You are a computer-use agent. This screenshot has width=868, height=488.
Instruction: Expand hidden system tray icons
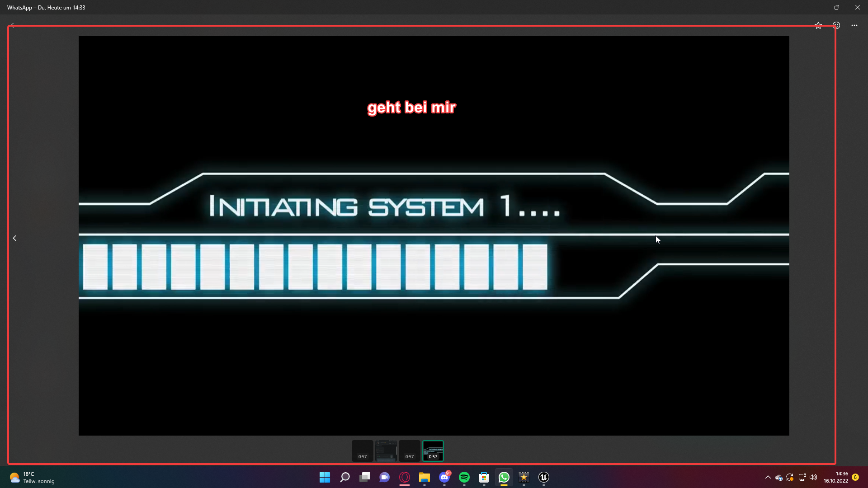point(768,477)
